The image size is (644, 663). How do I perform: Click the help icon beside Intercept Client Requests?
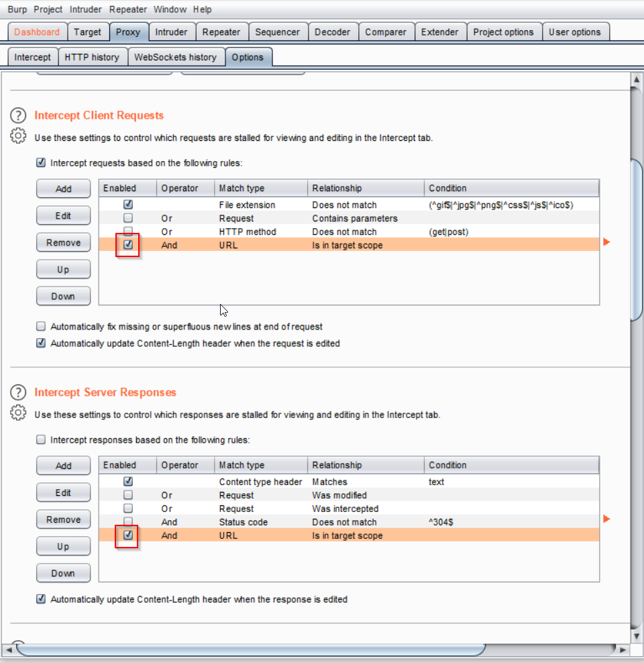tap(18, 115)
